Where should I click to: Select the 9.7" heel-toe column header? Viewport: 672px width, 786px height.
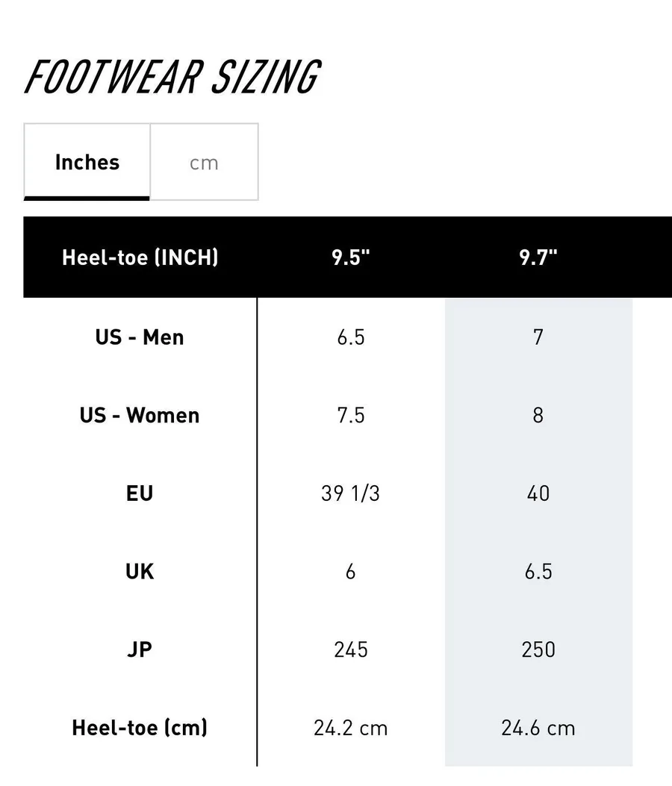tap(538, 258)
